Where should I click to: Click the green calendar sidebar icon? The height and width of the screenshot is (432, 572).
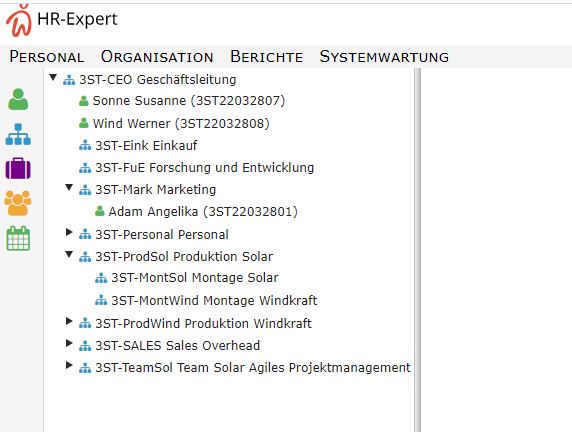click(18, 238)
